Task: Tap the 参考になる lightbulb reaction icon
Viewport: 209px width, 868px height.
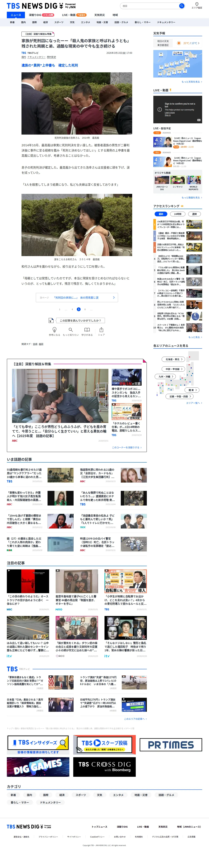Action: tap(55, 330)
